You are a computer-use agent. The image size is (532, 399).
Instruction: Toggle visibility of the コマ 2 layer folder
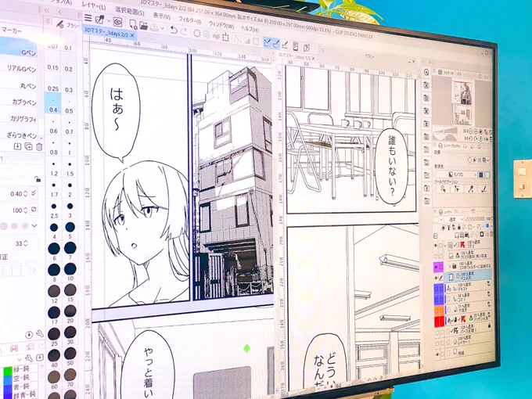436,245
